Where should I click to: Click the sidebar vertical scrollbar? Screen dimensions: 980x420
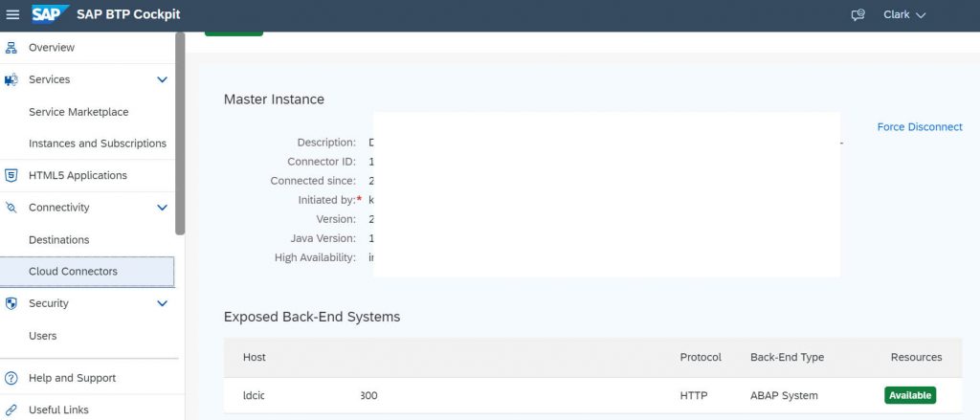(180, 133)
